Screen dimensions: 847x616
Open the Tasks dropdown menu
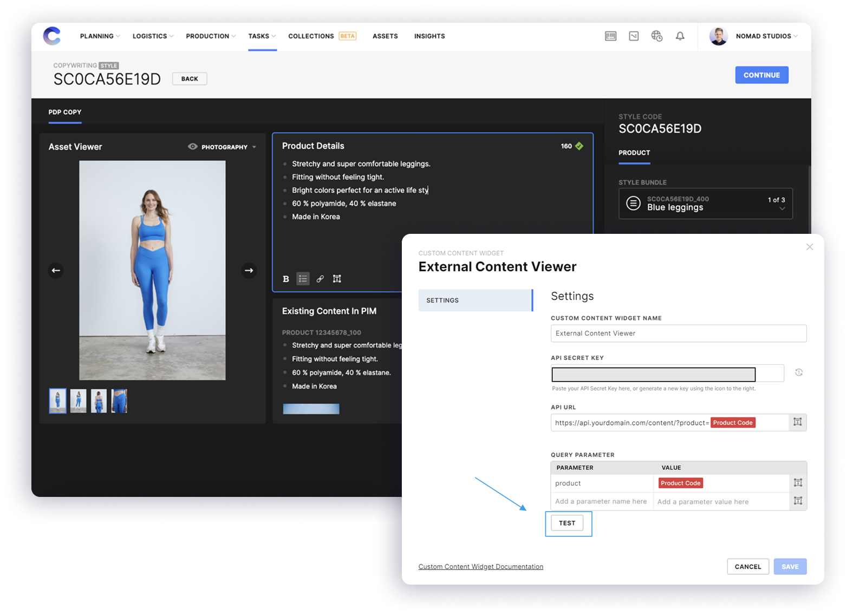pos(262,36)
